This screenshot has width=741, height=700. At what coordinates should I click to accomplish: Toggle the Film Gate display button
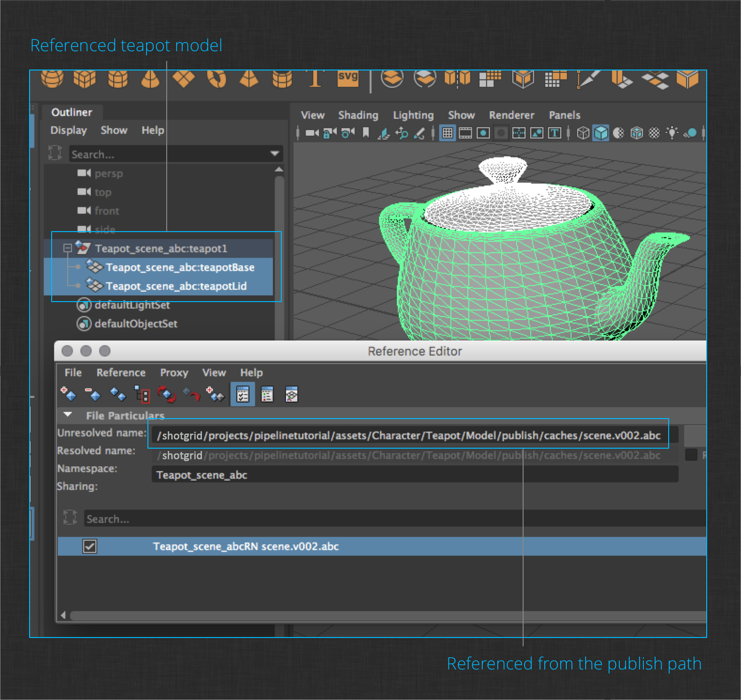(x=465, y=133)
